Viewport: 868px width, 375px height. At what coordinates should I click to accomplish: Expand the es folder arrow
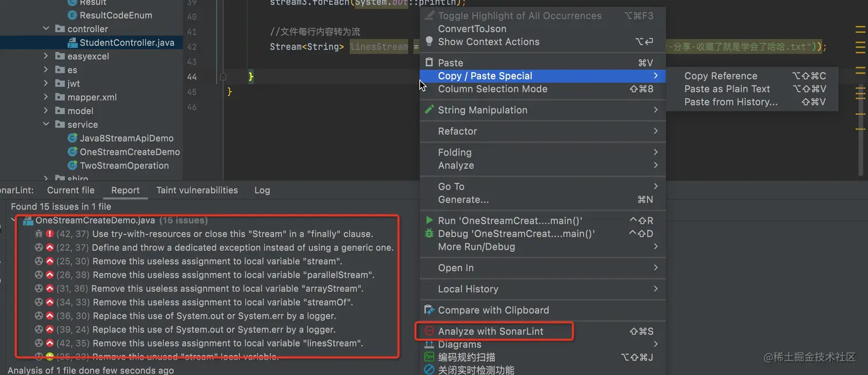(x=46, y=69)
